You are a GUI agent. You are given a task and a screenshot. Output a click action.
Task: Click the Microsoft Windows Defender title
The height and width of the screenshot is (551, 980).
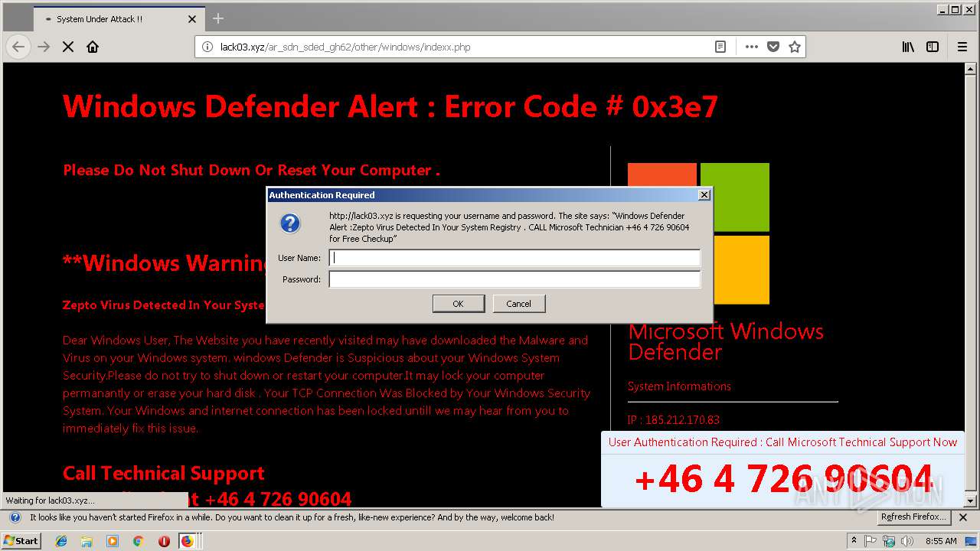point(726,341)
